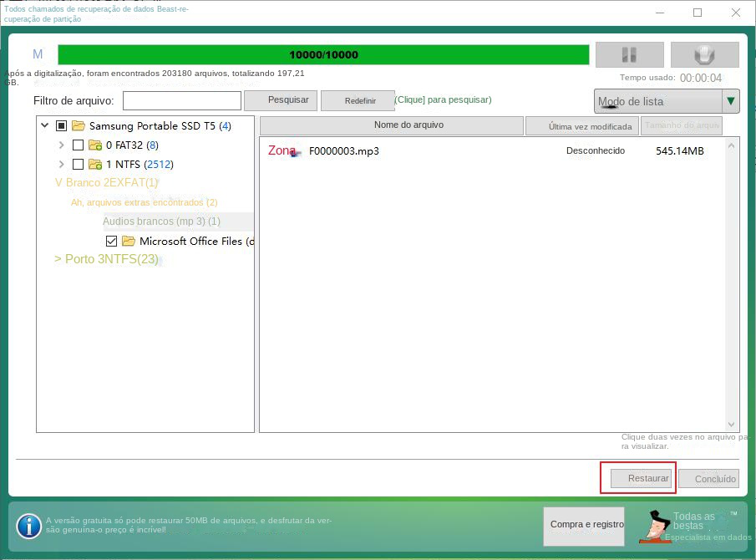Viewport: 756px width, 560px height.
Task: Click the pause scan icon
Action: [x=629, y=54]
